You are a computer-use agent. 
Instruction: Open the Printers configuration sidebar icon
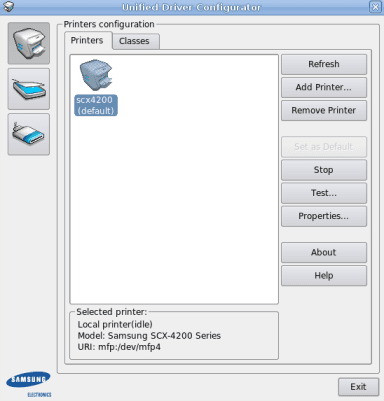pos(29,43)
